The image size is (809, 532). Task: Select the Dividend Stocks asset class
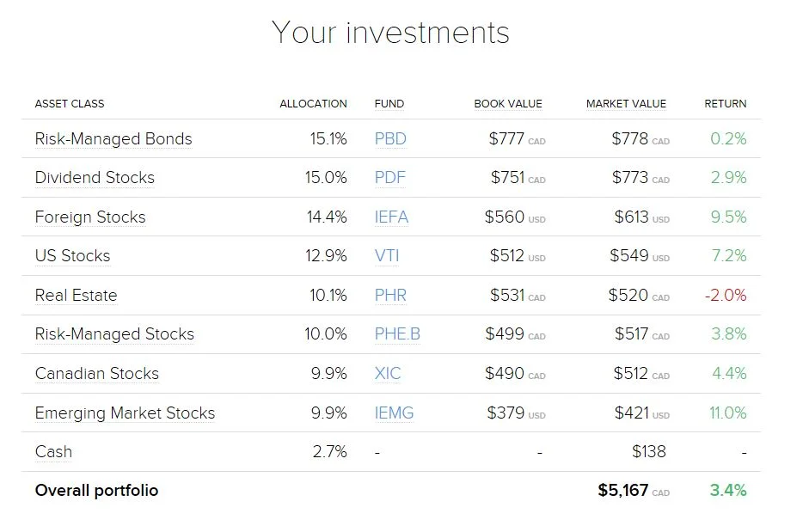(95, 178)
